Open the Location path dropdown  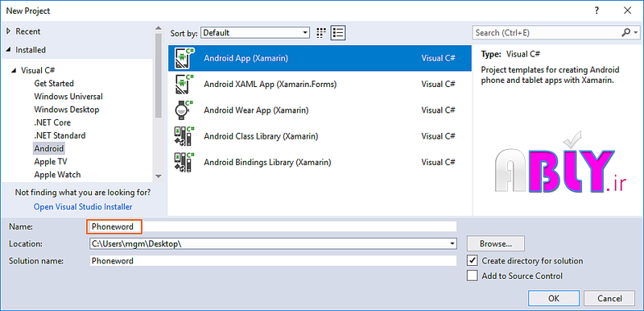(452, 243)
